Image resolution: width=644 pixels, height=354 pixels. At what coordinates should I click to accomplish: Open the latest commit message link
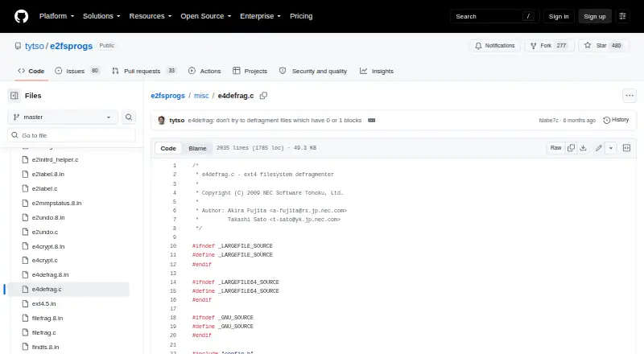[x=275, y=121]
